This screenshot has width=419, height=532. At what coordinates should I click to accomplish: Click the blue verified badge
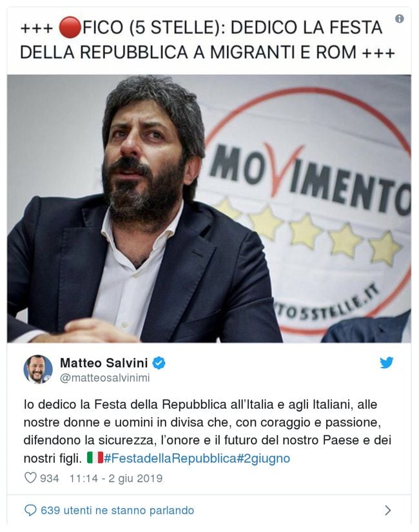point(159,362)
